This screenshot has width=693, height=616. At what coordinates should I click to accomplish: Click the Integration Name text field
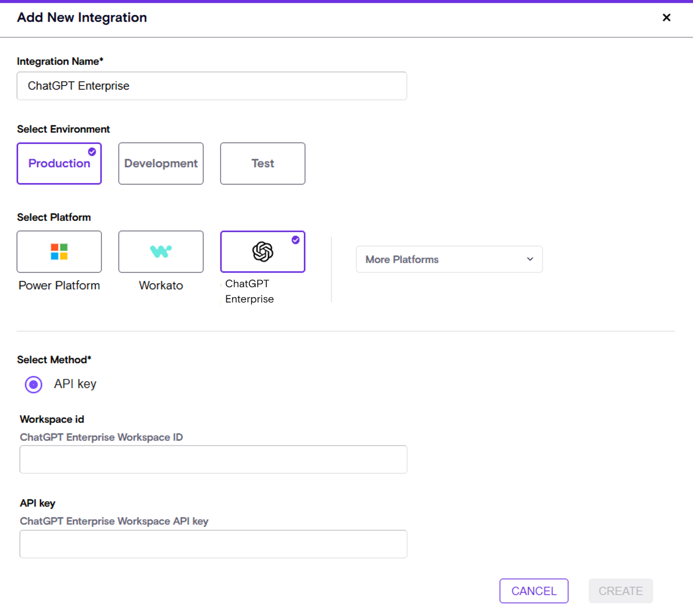point(212,86)
